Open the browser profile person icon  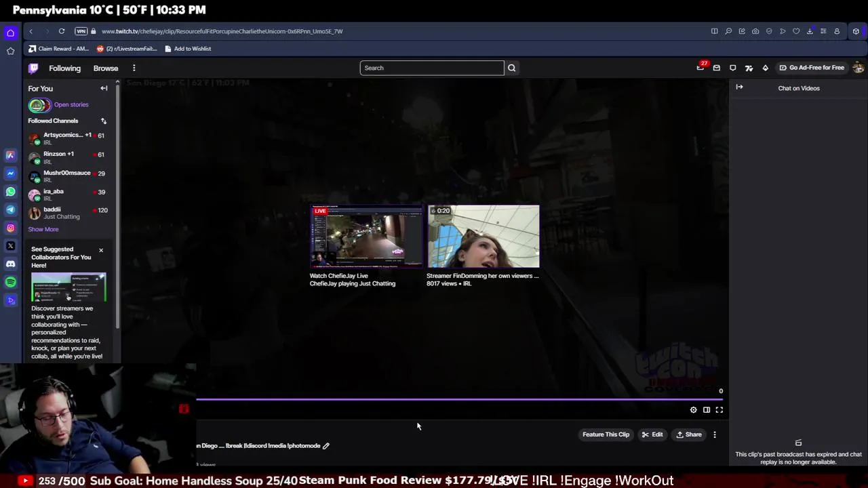[837, 31]
